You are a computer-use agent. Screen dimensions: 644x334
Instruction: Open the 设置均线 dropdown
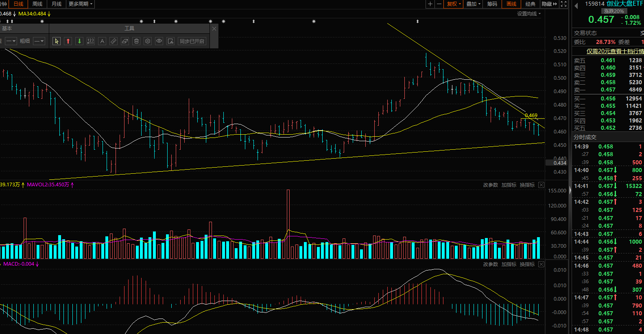pyautogui.click(x=529, y=14)
